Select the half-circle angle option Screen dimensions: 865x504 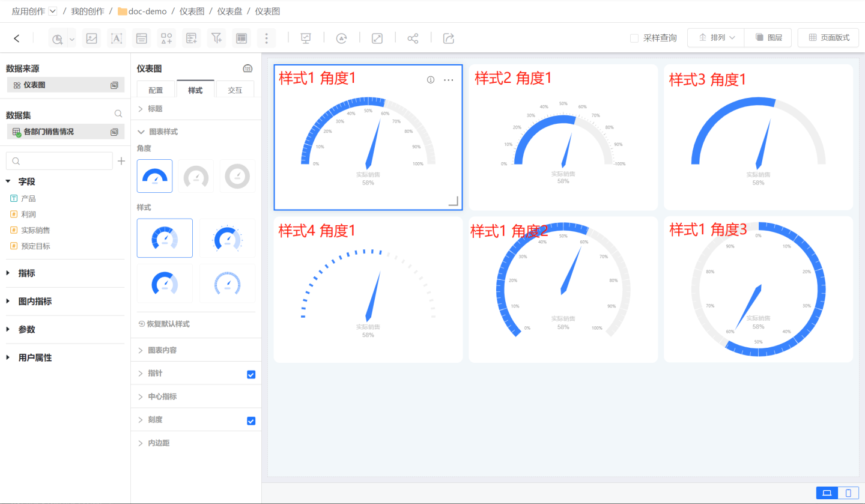click(x=155, y=176)
